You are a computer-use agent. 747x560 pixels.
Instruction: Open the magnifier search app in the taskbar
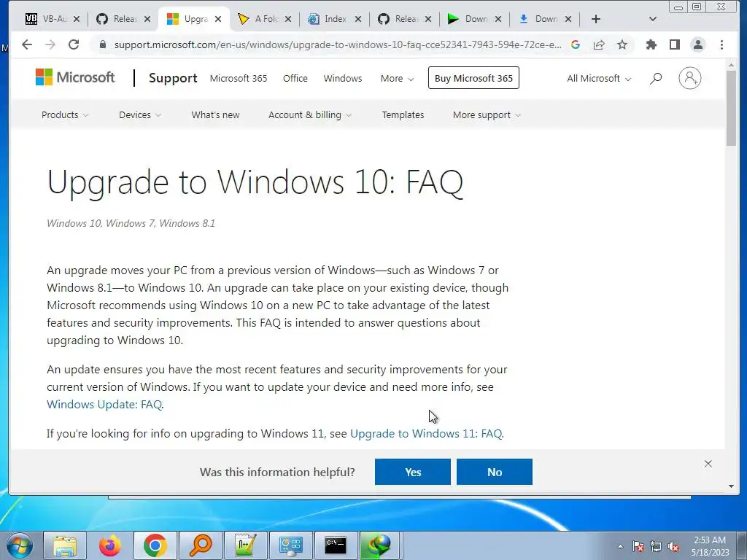point(201,545)
